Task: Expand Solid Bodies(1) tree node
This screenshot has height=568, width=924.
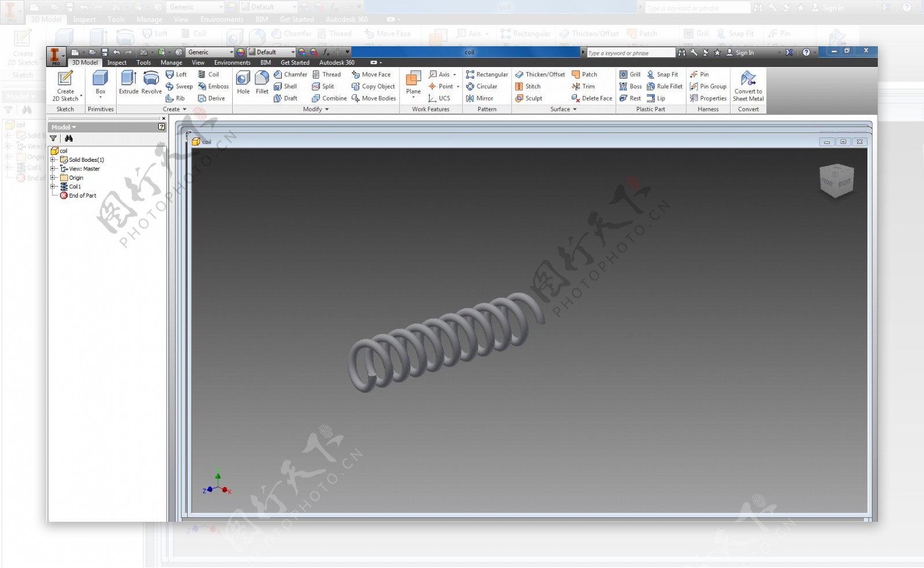Action: coord(53,160)
